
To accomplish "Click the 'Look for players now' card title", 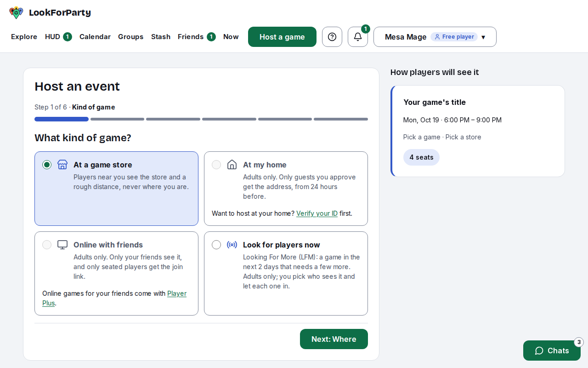I will [282, 245].
